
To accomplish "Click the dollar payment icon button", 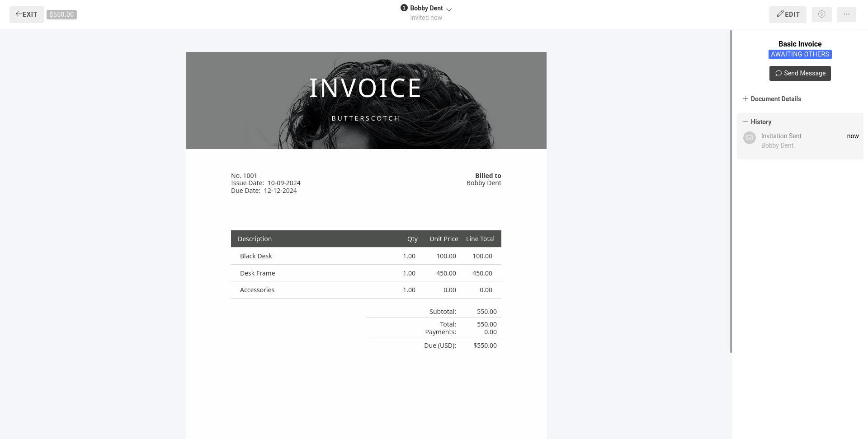I will (821, 14).
